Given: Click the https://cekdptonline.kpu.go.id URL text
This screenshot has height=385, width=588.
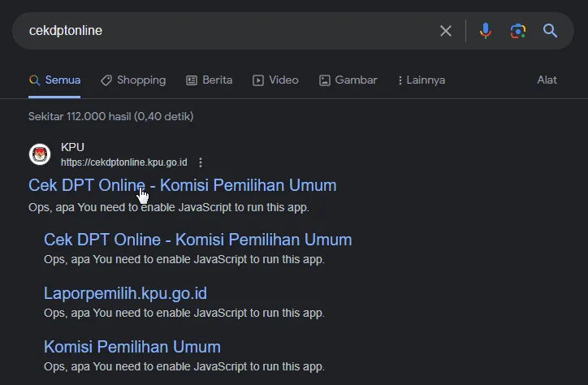Looking at the screenshot, I should [x=123, y=162].
